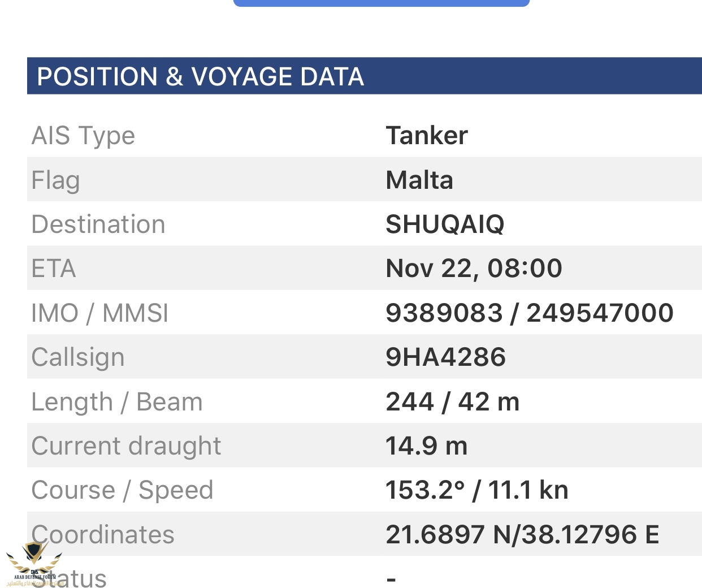Click the Callsign label

pyautogui.click(x=78, y=357)
